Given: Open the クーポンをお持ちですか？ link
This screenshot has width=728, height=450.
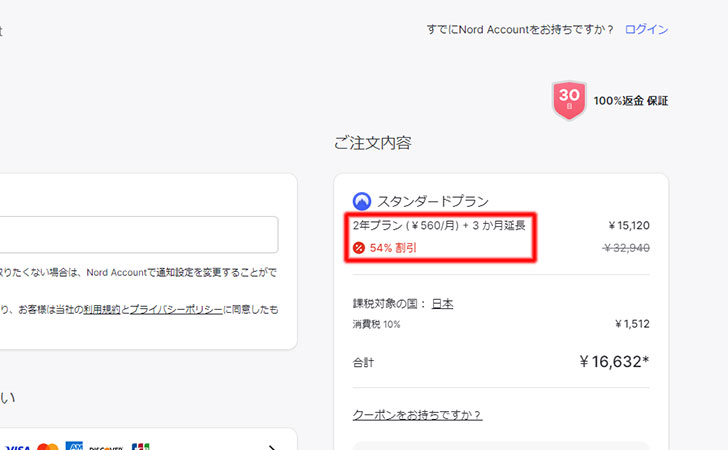Looking at the screenshot, I should coord(417,415).
